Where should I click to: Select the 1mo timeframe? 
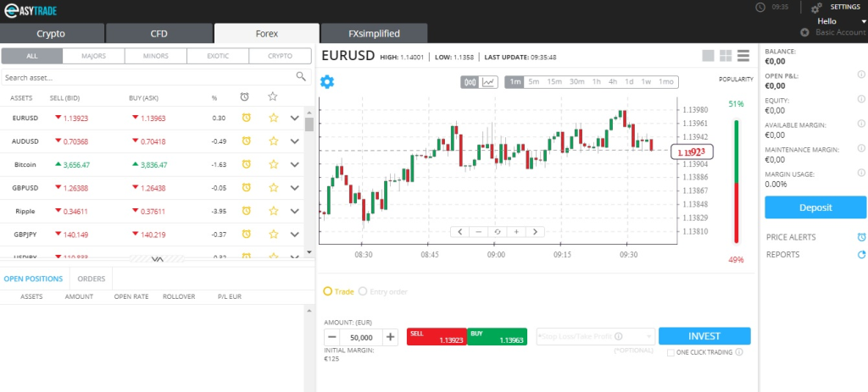pyautogui.click(x=666, y=82)
